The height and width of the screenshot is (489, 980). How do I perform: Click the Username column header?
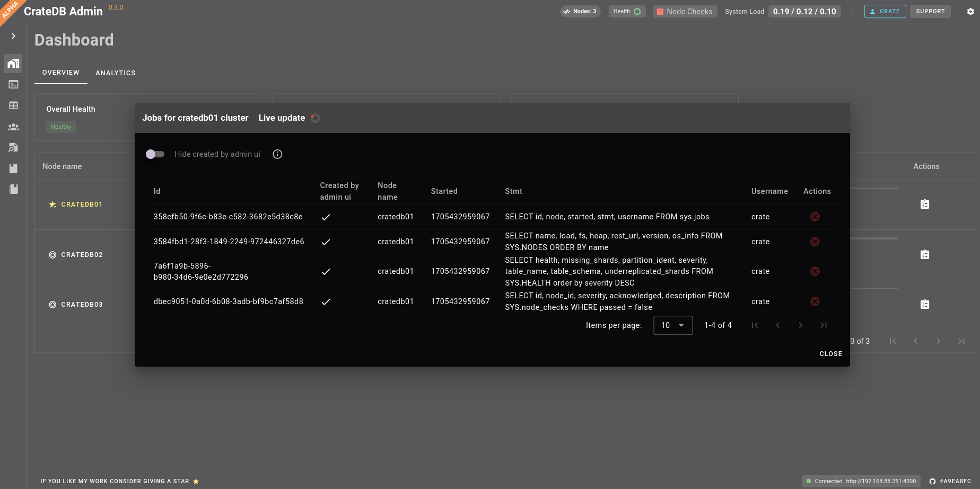[x=769, y=191]
